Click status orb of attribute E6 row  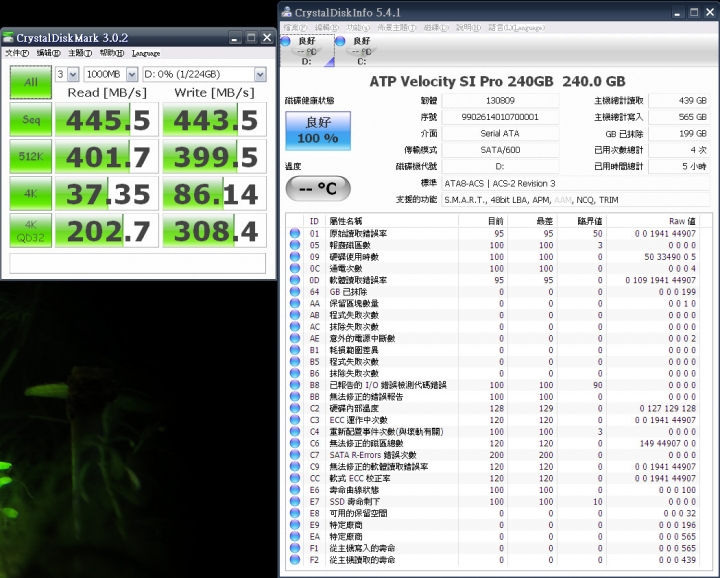[295, 490]
